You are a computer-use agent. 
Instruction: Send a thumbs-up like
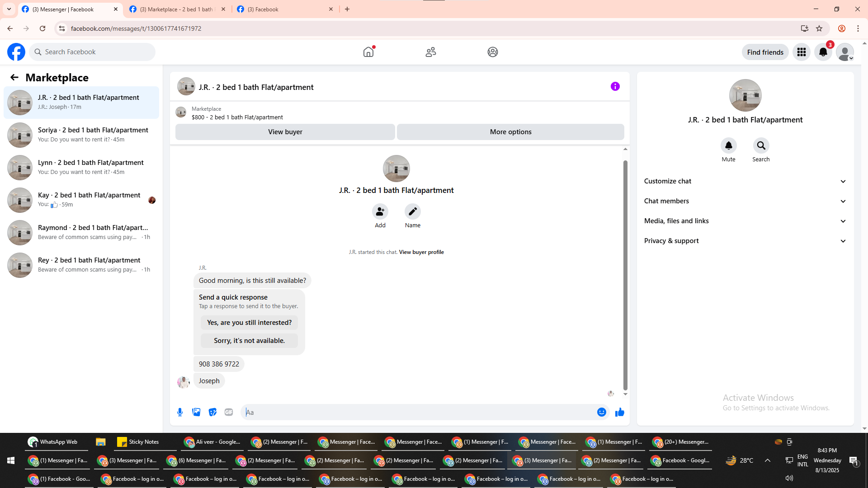[x=619, y=412]
